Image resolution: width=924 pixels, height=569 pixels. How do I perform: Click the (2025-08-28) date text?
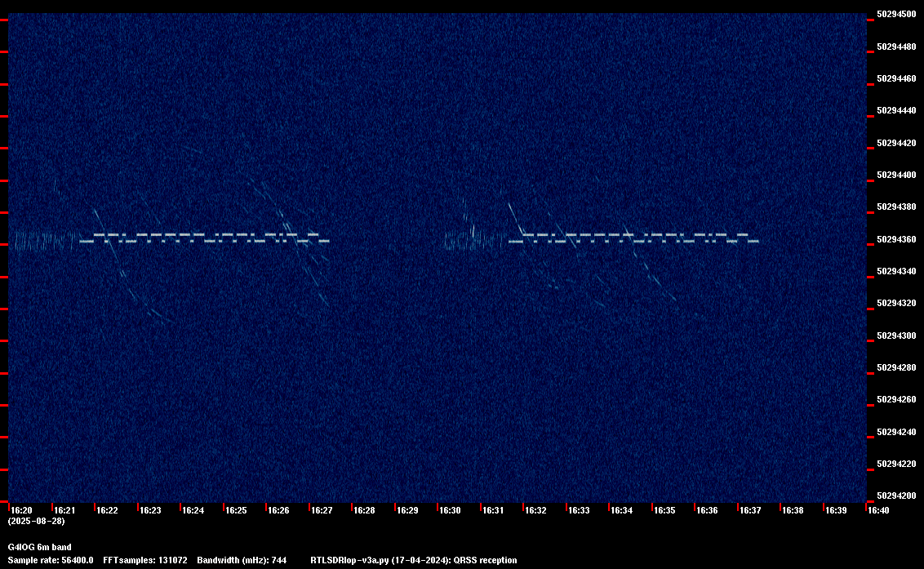[37, 521]
